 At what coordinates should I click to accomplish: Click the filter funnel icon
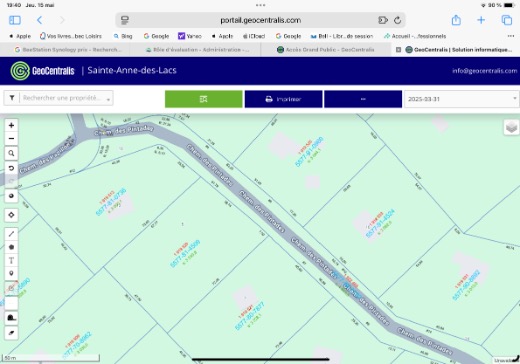pyautogui.click(x=12, y=98)
